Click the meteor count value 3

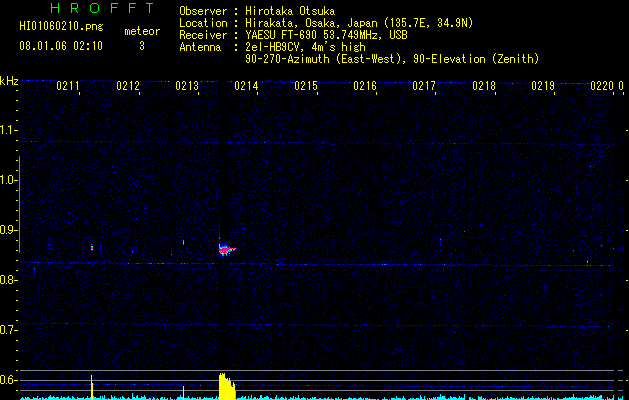142,46
